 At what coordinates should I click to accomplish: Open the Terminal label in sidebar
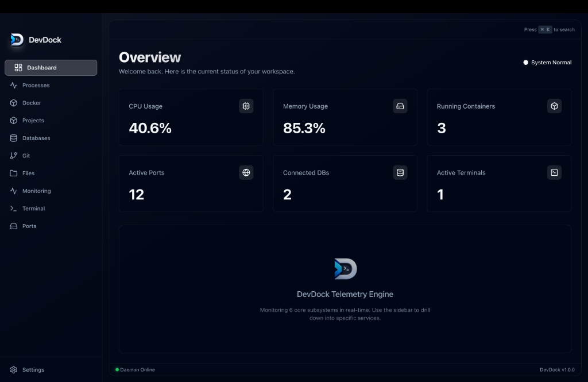click(34, 209)
